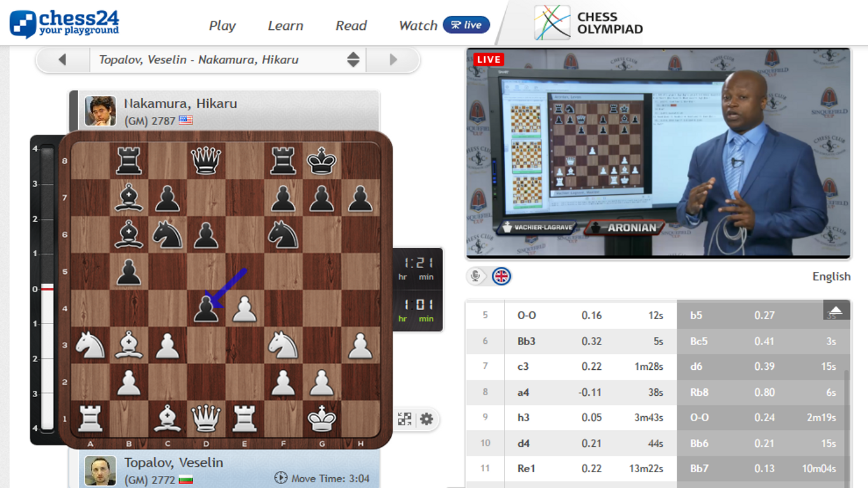Select the black bishop on b7
868x488 pixels.
point(129,198)
